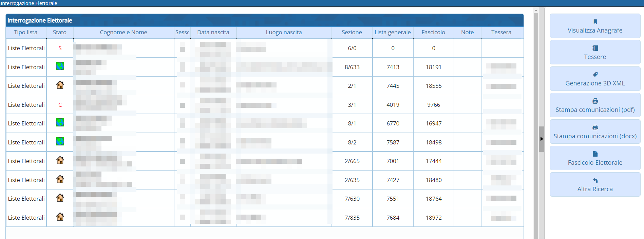644x239 pixels.
Task: Sort by Fascicolo column header
Action: (433, 32)
